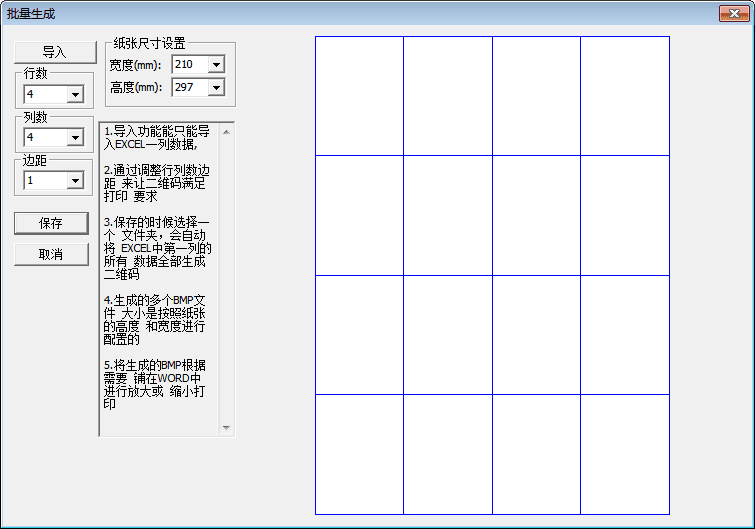Click the 批量生成 title bar text
Viewport: 755px width, 529px height.
[x=31, y=13]
